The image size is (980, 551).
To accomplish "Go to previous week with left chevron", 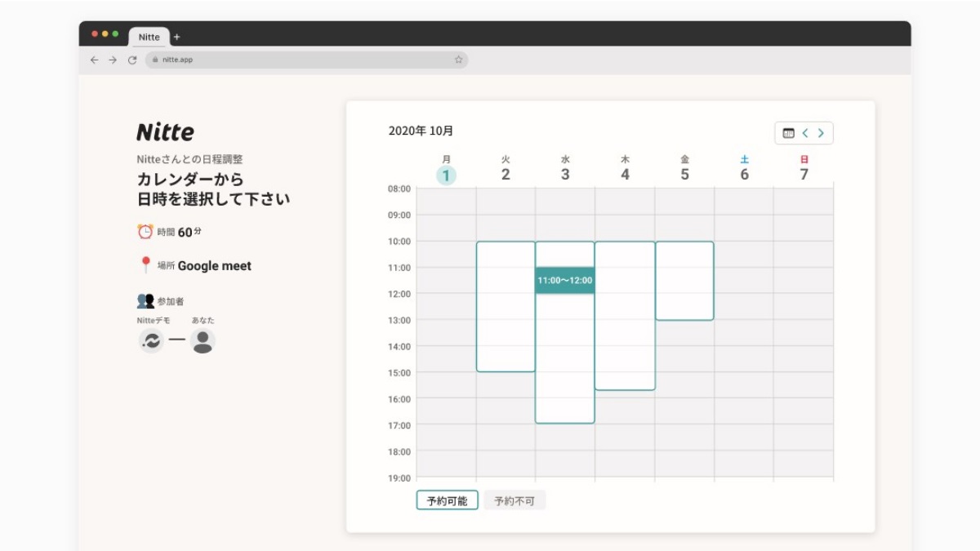I will tap(805, 133).
